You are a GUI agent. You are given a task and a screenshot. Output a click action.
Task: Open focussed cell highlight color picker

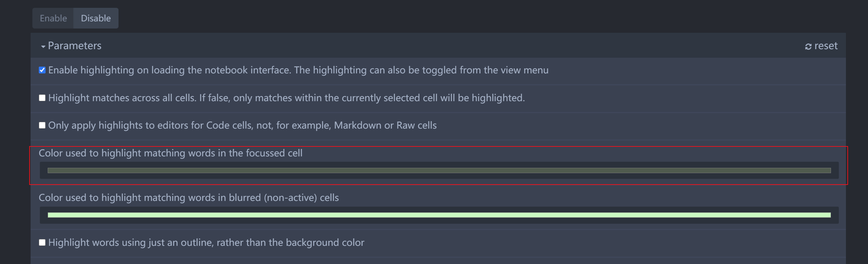point(439,171)
